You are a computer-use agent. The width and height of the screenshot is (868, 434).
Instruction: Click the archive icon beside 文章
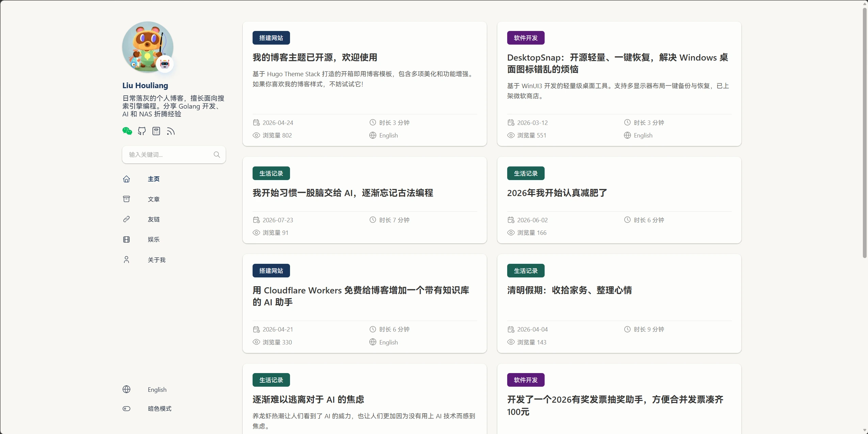click(126, 199)
